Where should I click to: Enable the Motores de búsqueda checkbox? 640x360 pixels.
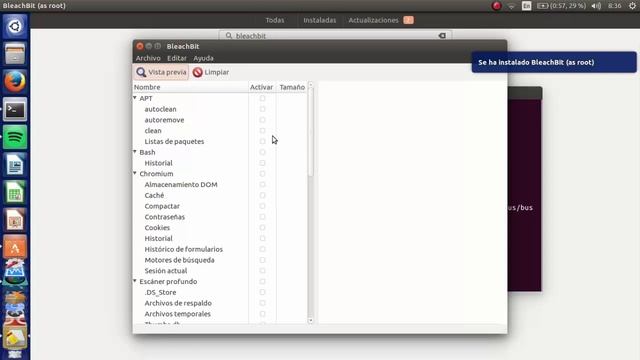[262, 260]
